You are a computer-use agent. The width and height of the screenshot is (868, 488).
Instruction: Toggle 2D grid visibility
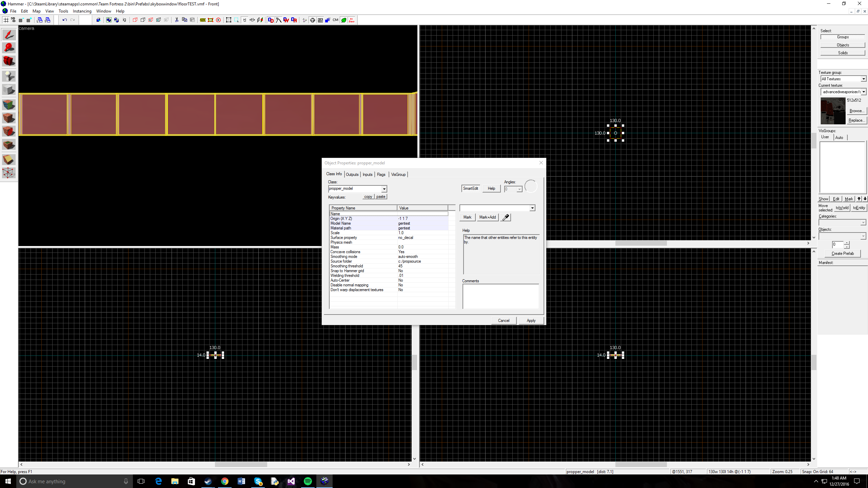coord(6,20)
